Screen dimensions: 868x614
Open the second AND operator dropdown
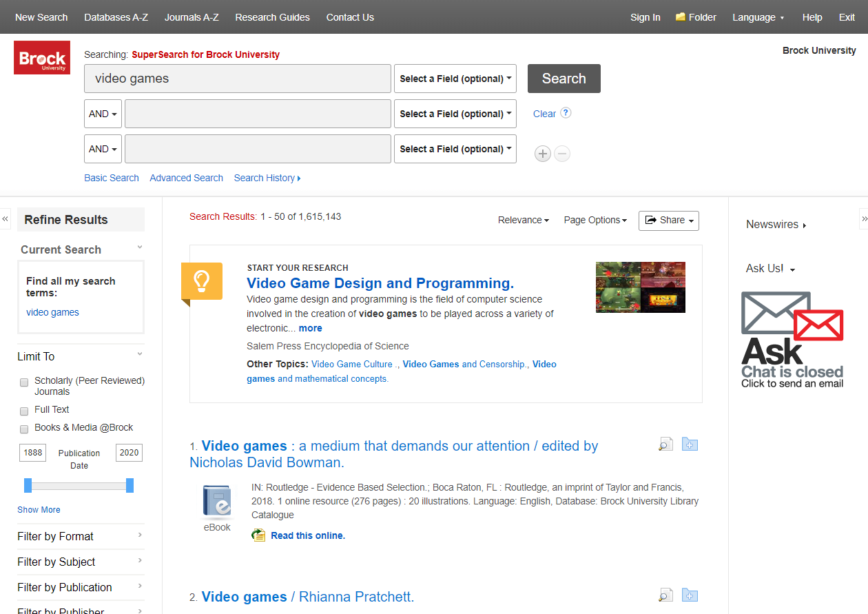103,149
